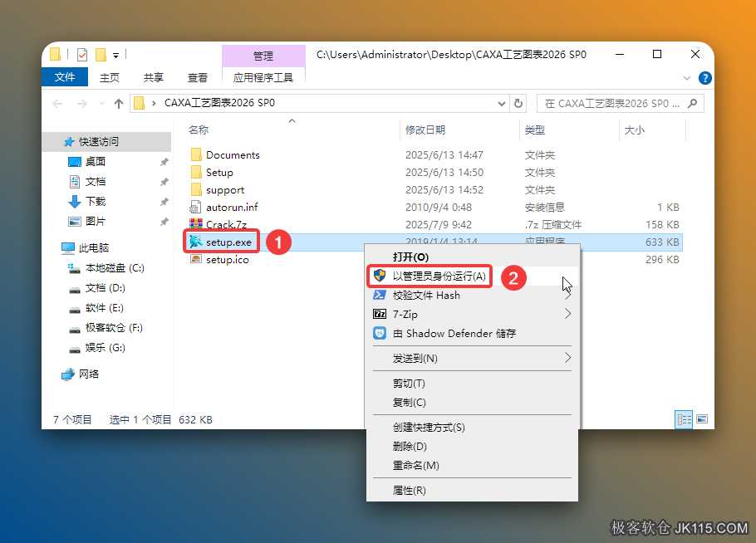Choose 重命名(M) in context menu

(x=473, y=466)
